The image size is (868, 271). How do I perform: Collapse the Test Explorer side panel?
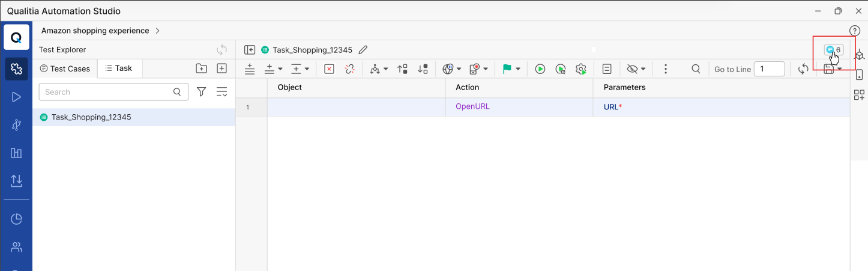pos(250,50)
